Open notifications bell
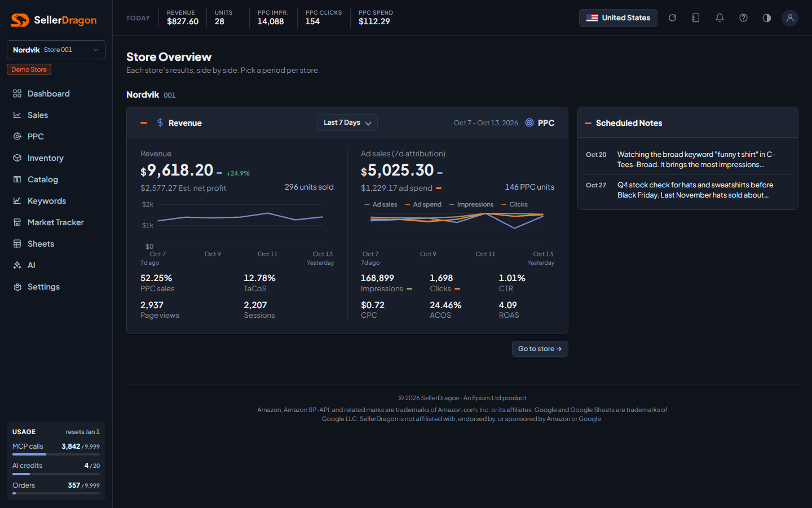 click(x=720, y=18)
